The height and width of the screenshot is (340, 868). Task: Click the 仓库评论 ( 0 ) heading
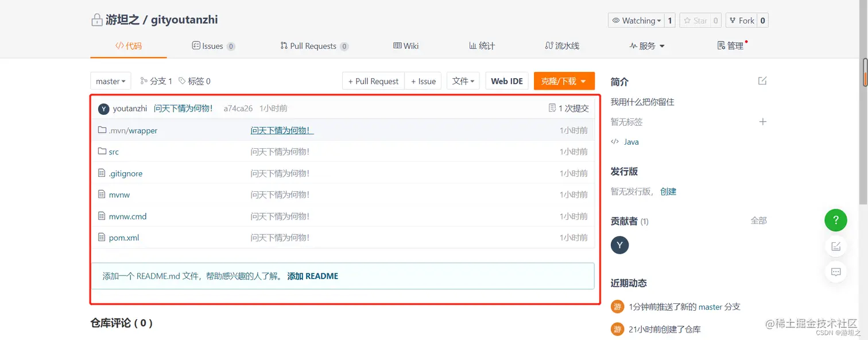point(122,323)
